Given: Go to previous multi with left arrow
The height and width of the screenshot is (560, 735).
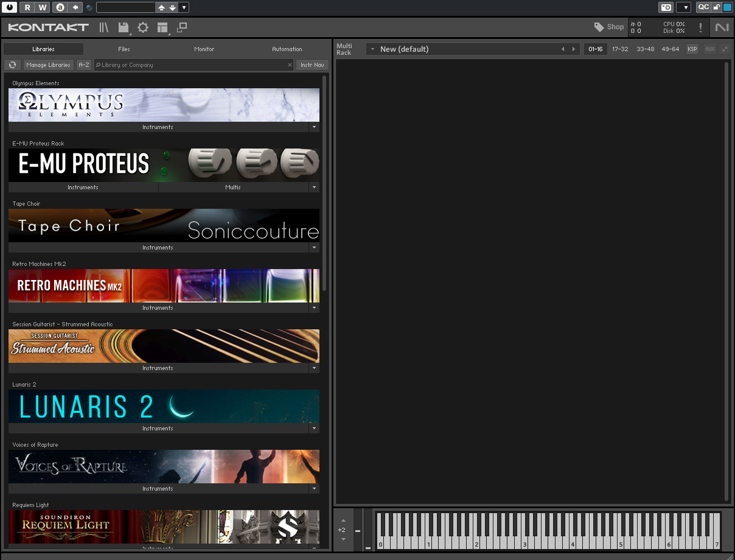Looking at the screenshot, I should click(563, 49).
